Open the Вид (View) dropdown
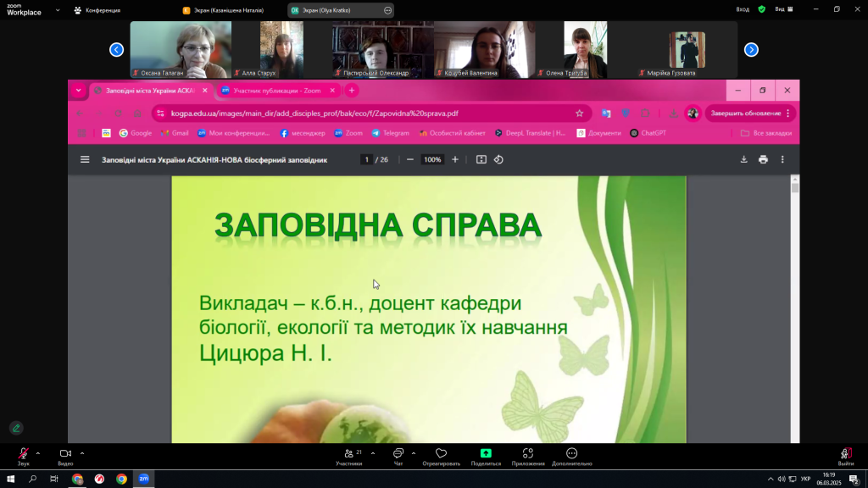The height and width of the screenshot is (488, 868). (x=783, y=9)
